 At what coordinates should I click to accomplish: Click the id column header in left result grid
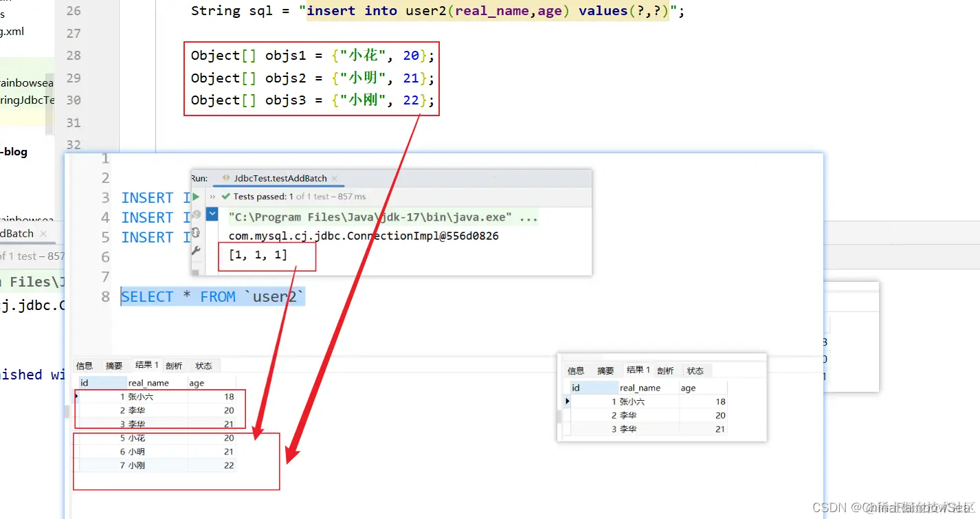tap(103, 383)
